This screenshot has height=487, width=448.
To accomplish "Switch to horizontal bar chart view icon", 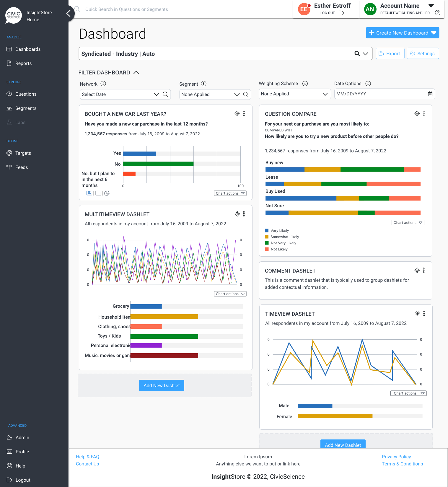I will click(89, 193).
